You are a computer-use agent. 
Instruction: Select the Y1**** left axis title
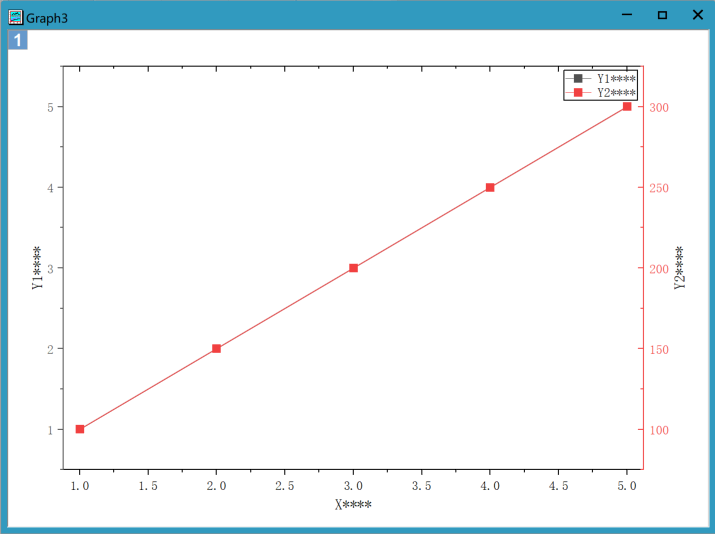click(38, 268)
